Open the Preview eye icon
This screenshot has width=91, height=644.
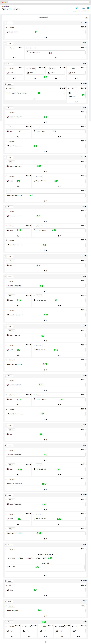(x=84, y=8)
